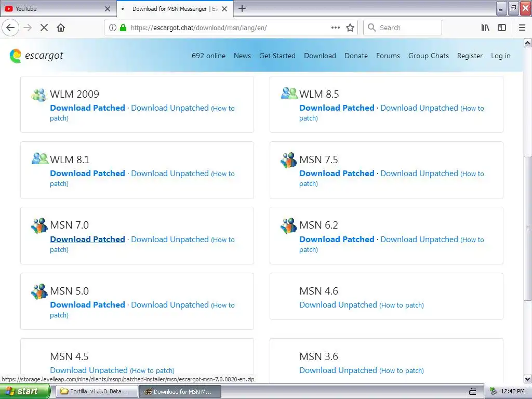The height and width of the screenshot is (399, 532).
Task: Open the Download nav item
Action: point(320,56)
